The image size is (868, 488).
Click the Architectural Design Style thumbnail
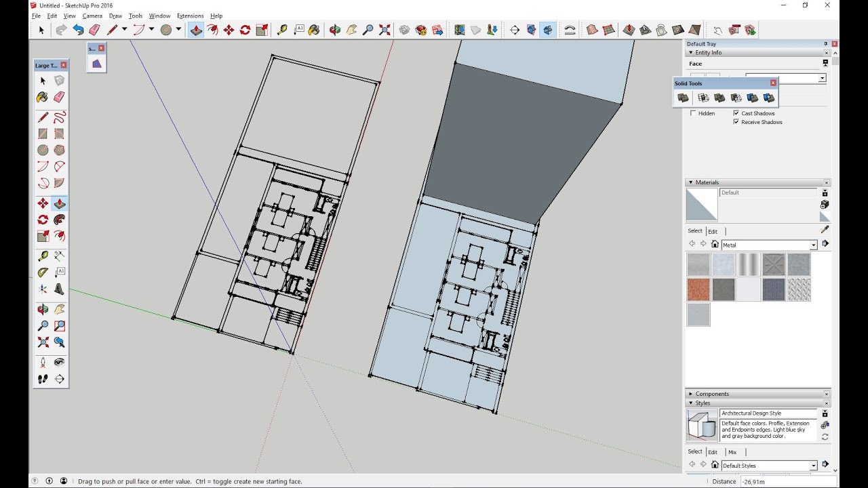tap(701, 426)
